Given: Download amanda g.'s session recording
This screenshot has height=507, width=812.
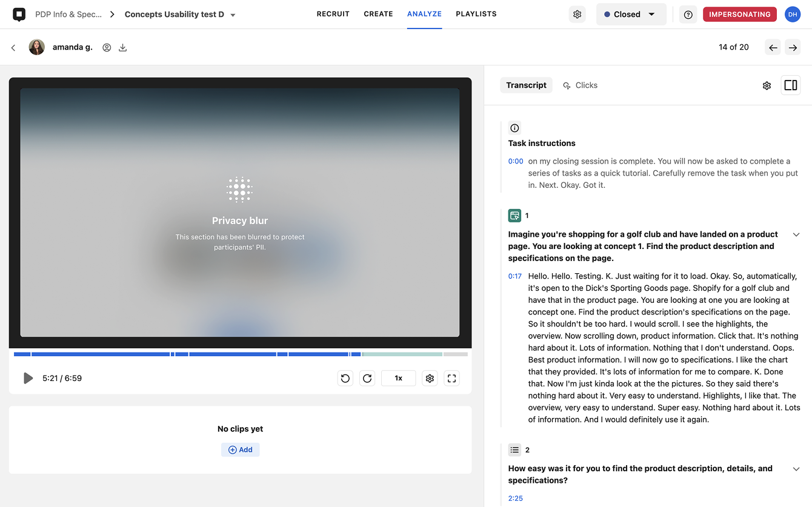Looking at the screenshot, I should click(122, 47).
